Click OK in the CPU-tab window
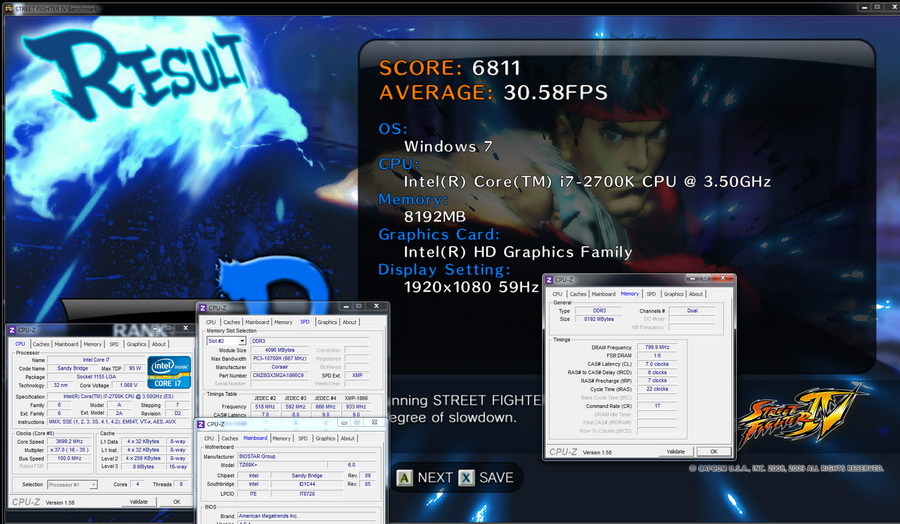Viewport: 900px width, 524px height. click(x=176, y=502)
